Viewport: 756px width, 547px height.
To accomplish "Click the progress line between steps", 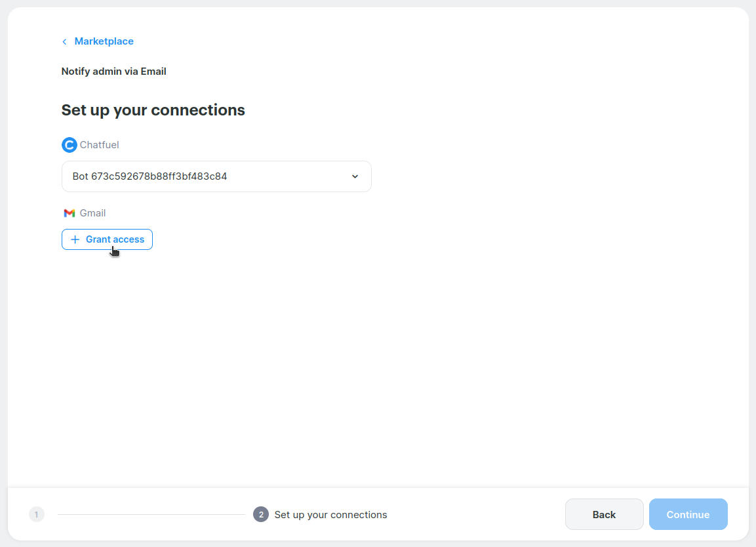I will (x=151, y=515).
